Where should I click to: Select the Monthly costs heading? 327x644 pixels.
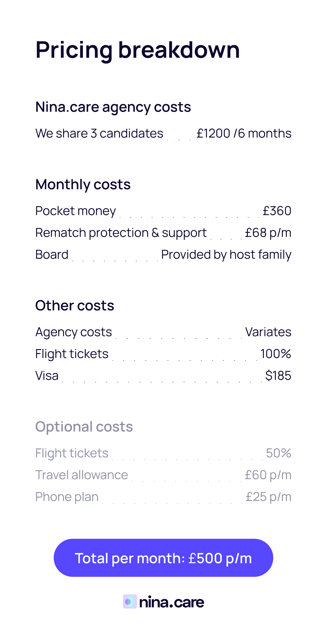click(x=83, y=184)
